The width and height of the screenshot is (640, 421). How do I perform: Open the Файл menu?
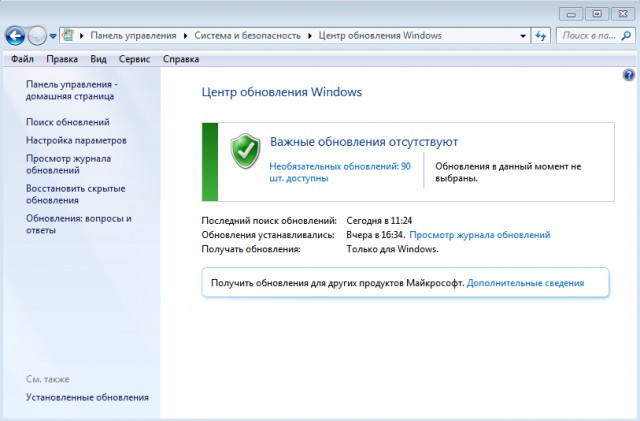22,59
